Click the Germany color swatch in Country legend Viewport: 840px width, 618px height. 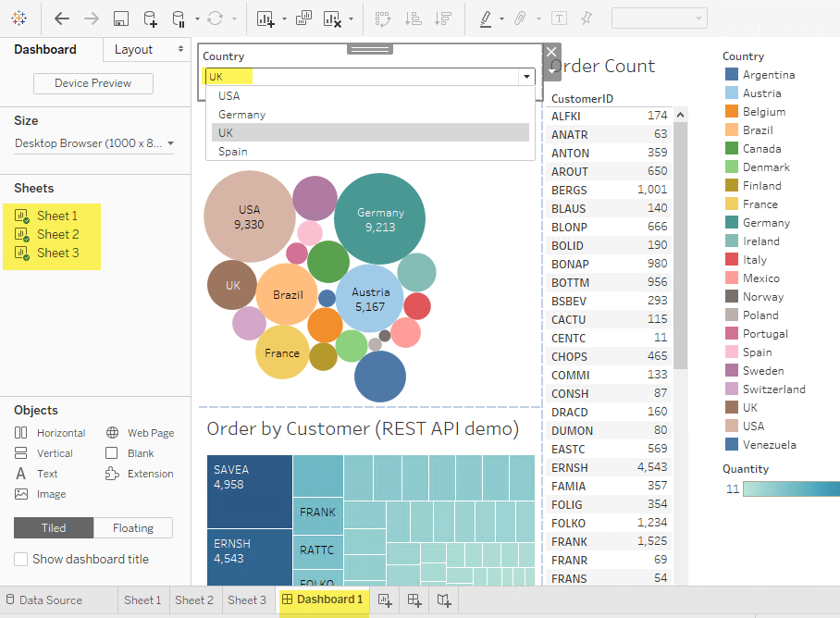pos(730,222)
